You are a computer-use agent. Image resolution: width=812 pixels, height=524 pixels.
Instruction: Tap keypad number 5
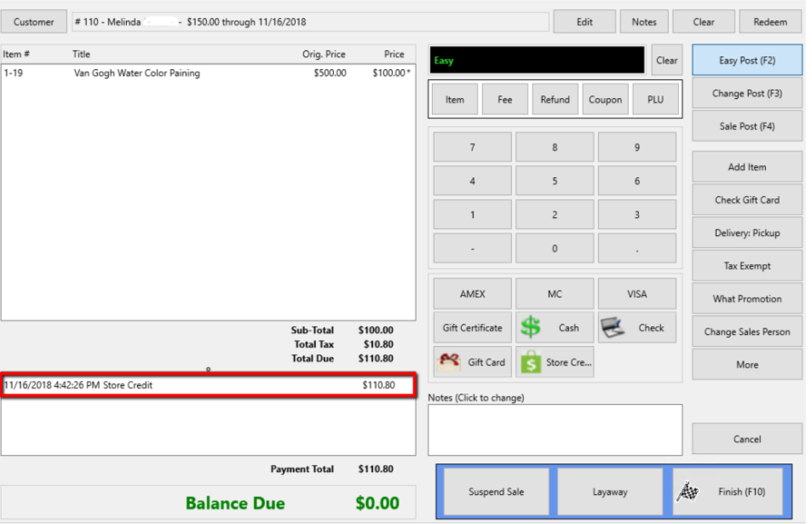point(555,181)
